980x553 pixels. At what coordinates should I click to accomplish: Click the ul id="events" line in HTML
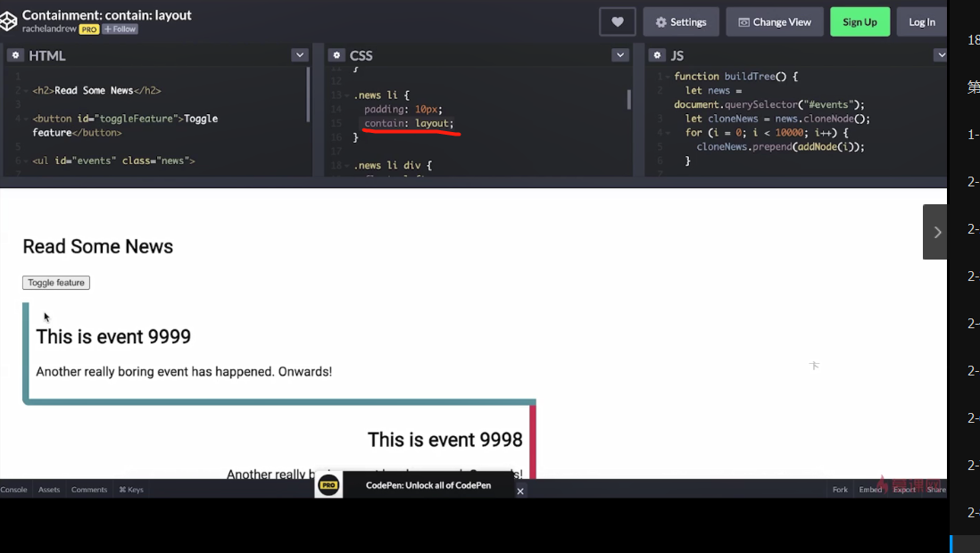[x=113, y=161]
